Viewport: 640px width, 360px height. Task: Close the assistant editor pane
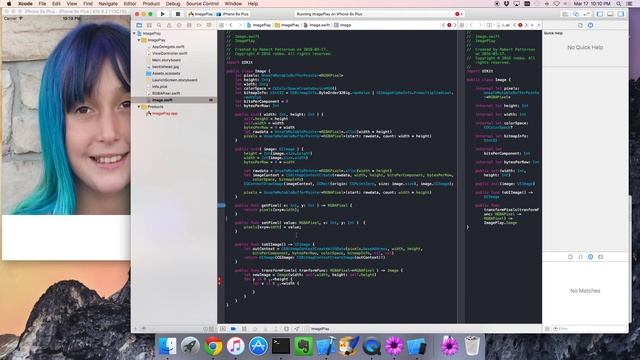coord(538,25)
